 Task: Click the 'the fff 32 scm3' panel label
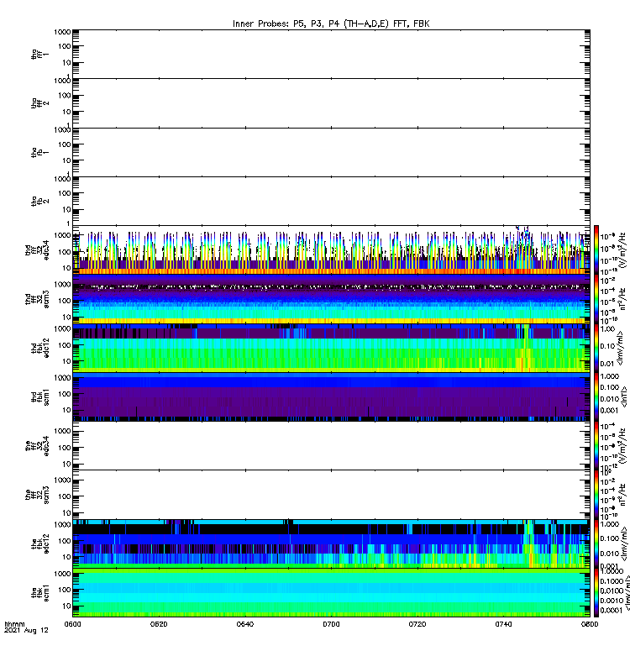coord(37,495)
